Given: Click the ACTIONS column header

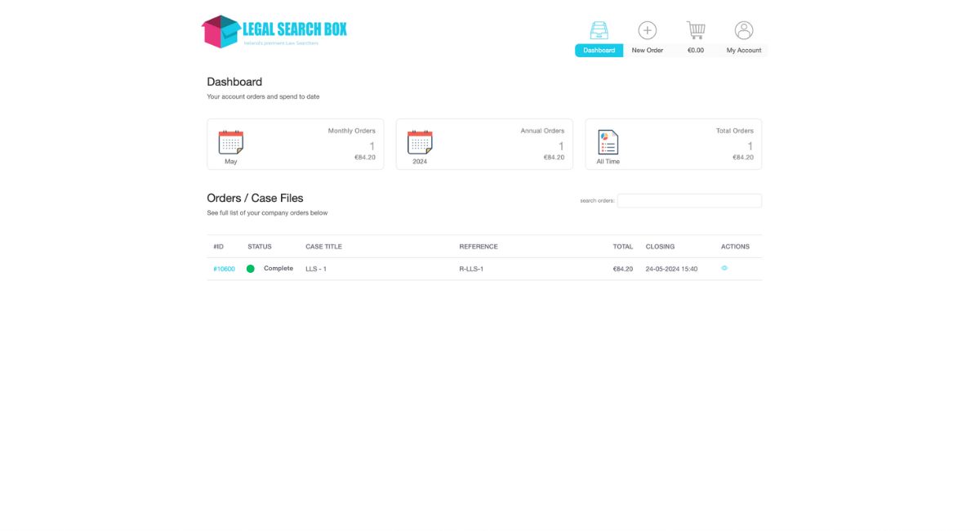Looking at the screenshot, I should (735, 247).
